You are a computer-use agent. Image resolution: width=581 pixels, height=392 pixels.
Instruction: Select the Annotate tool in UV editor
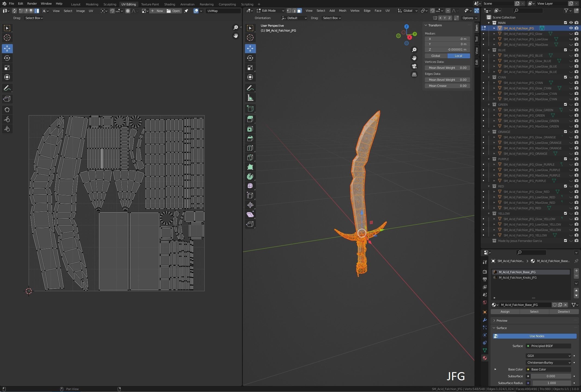coord(7,88)
